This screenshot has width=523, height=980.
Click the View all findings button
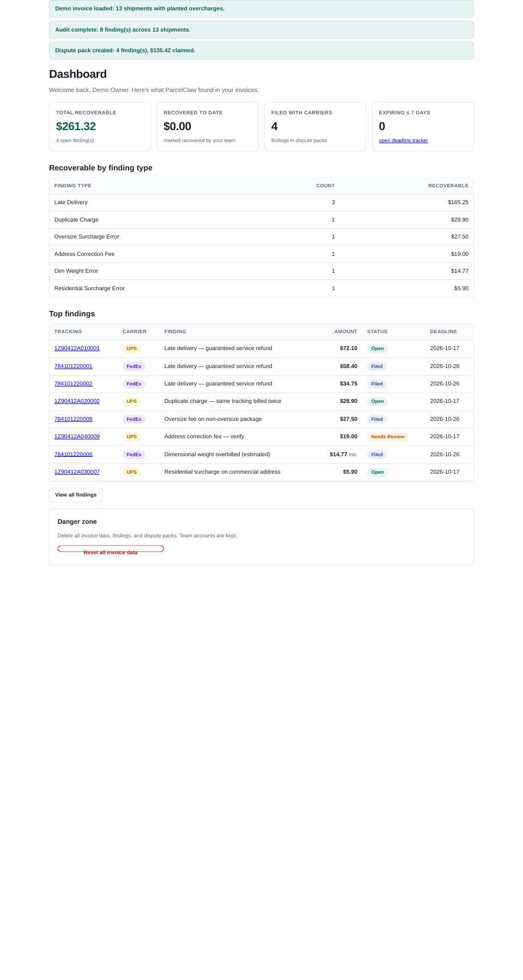point(76,495)
